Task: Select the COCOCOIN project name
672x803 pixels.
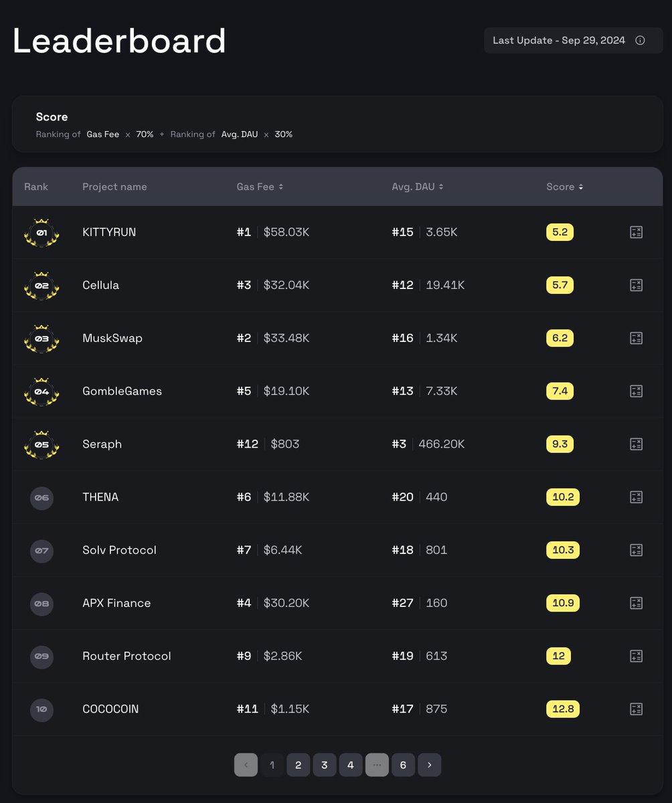Action: tap(110, 709)
